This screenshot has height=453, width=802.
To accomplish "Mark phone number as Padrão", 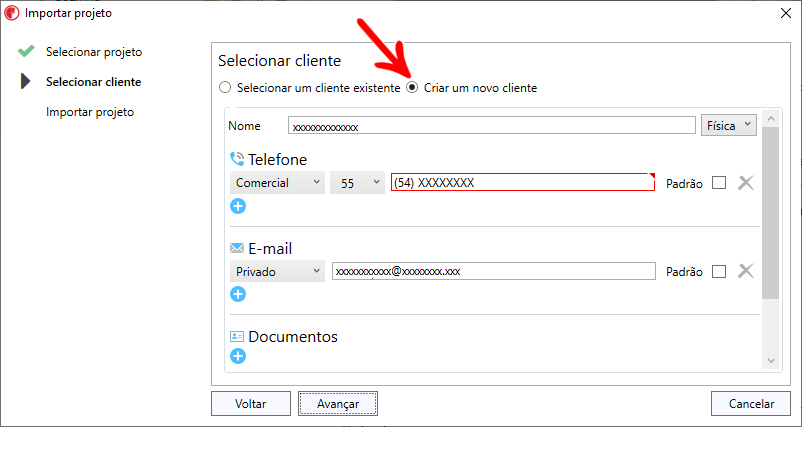I will pos(719,183).
